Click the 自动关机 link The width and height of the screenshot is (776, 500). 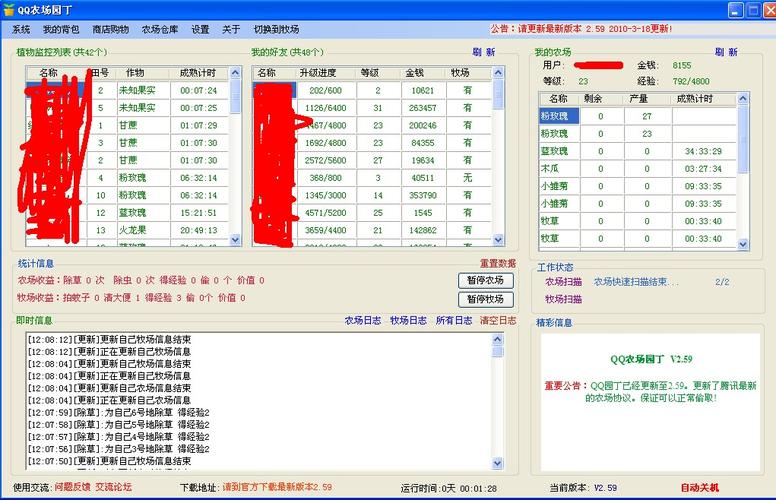(700, 488)
